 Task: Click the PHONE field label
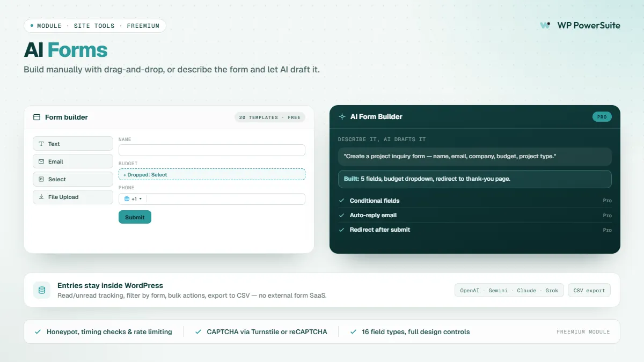[x=127, y=188]
